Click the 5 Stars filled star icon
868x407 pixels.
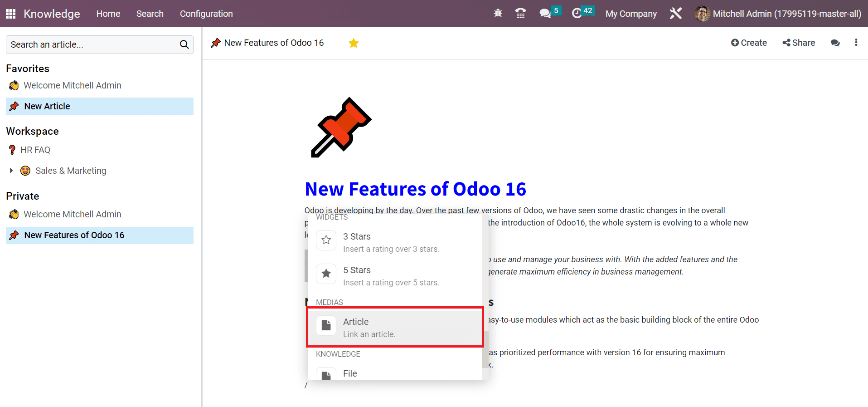tap(326, 274)
